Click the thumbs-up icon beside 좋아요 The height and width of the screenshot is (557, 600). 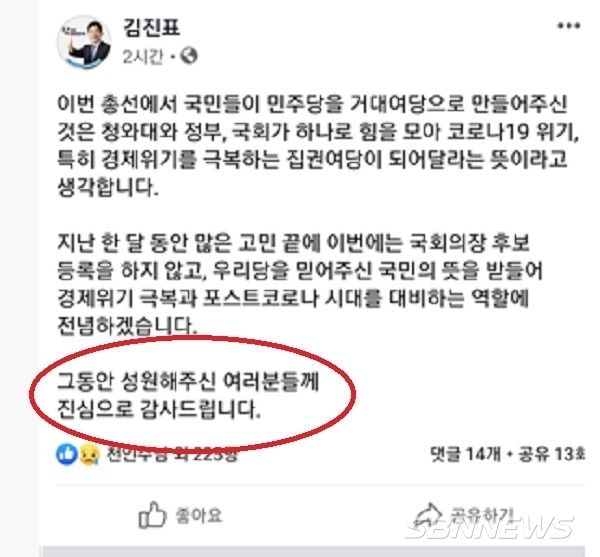point(152,515)
